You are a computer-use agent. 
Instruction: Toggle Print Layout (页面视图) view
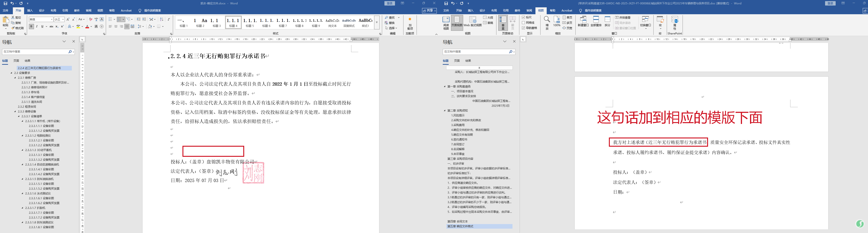click(457, 23)
